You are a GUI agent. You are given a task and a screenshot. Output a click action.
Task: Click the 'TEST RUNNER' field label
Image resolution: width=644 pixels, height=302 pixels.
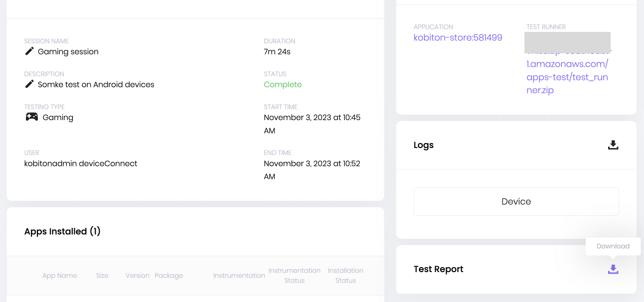[x=546, y=27]
